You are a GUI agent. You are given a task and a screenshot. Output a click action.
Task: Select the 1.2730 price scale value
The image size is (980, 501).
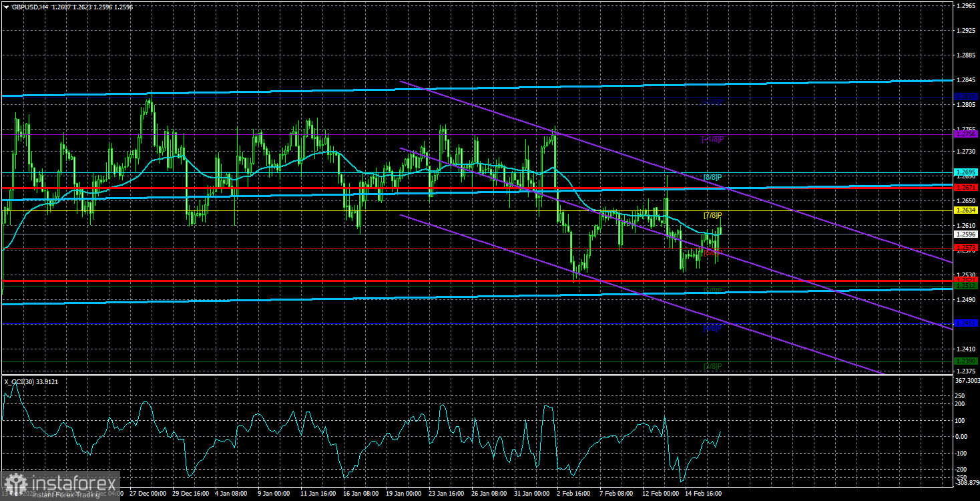point(965,152)
